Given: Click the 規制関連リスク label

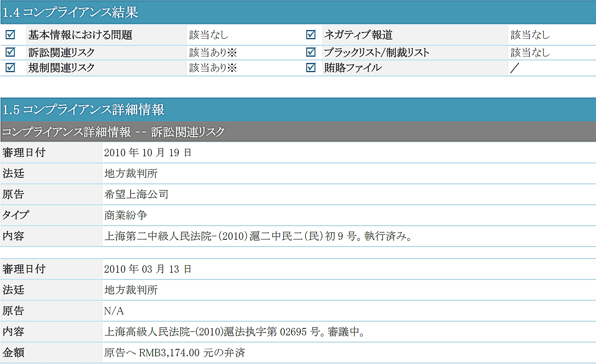Looking at the screenshot, I should click(x=62, y=68).
